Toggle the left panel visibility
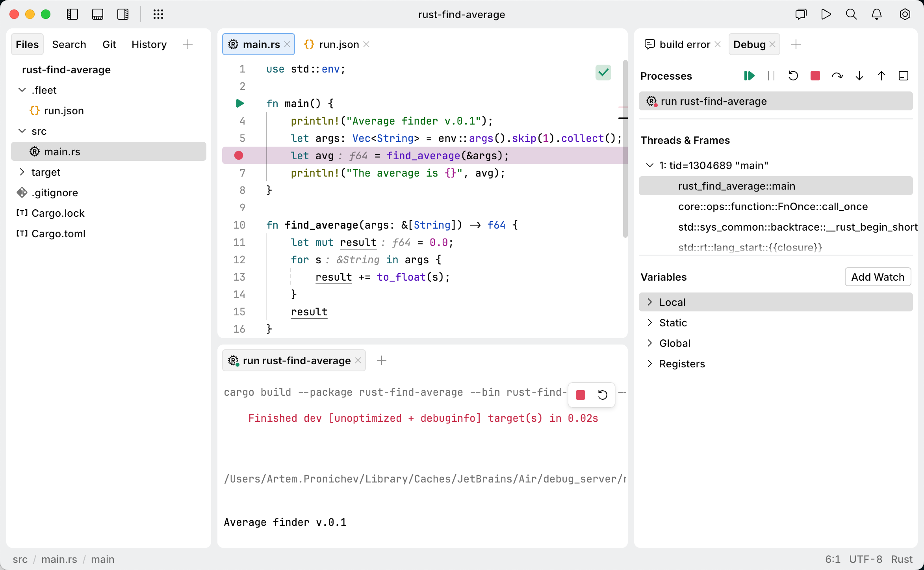 (72, 14)
